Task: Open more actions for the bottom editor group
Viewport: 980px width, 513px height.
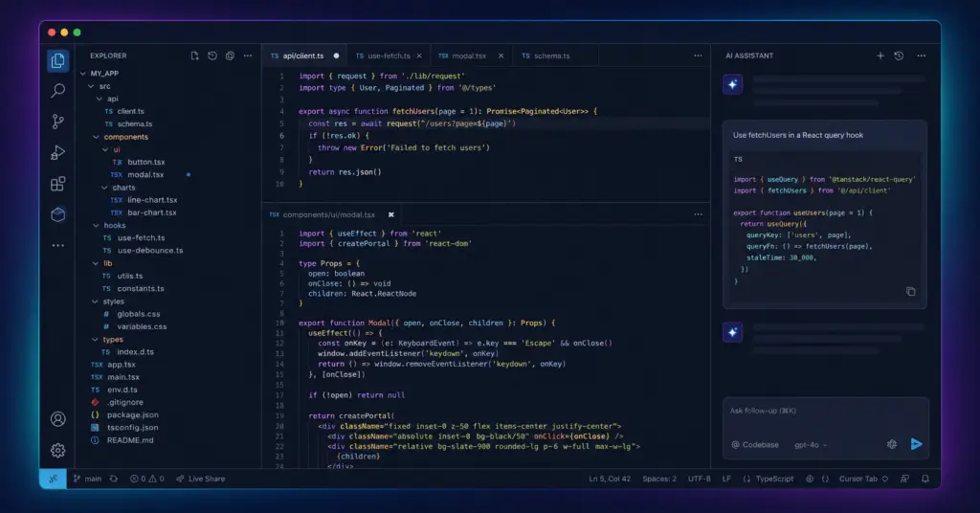Action: [698, 214]
